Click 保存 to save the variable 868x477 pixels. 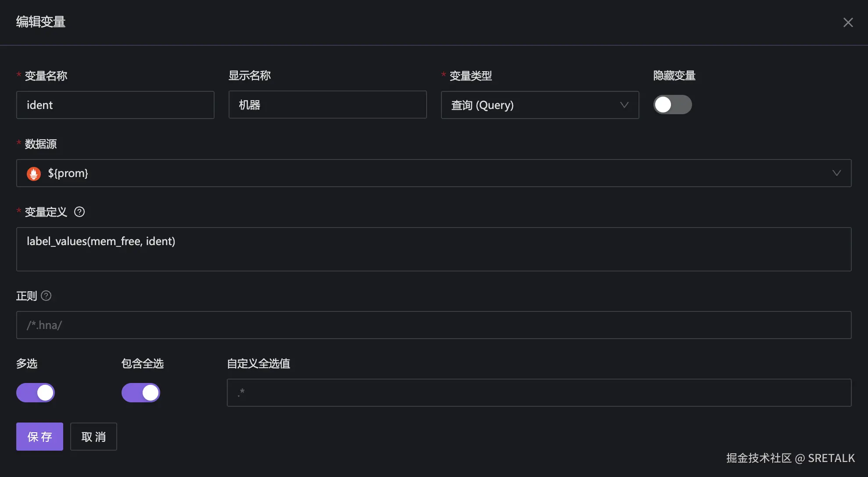pos(39,437)
